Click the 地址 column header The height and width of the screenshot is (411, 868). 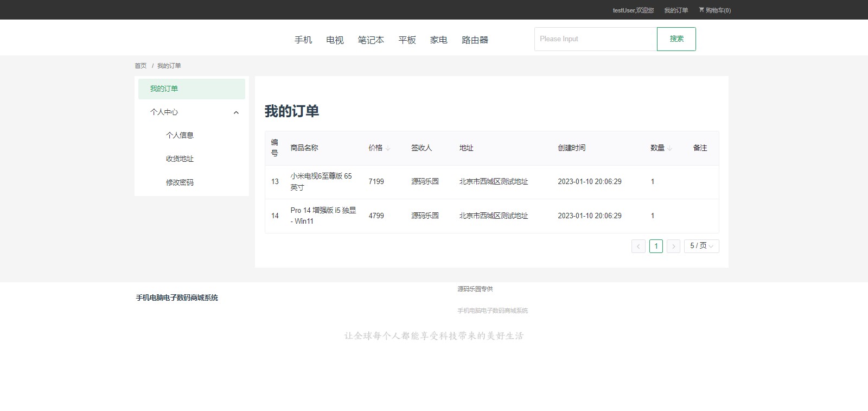tap(466, 148)
